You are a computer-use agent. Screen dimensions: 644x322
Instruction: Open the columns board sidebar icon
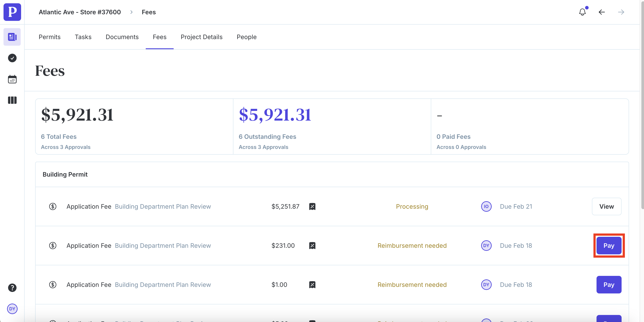[x=12, y=100]
